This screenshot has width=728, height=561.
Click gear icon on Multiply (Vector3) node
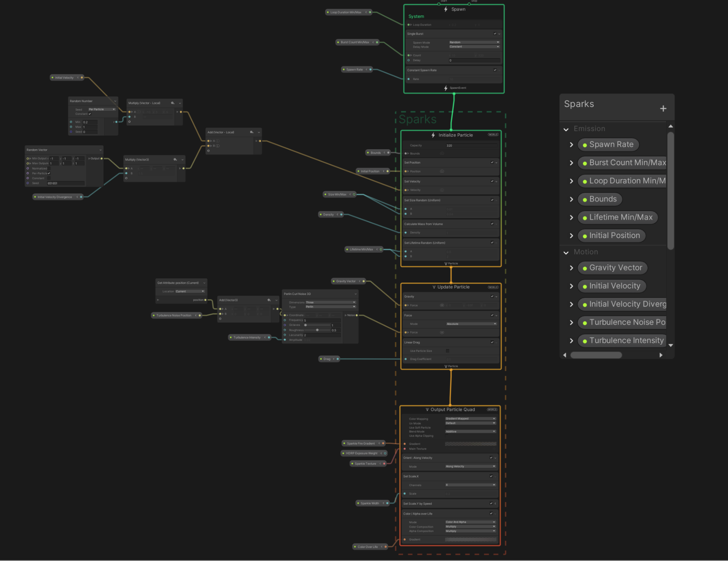tap(175, 159)
